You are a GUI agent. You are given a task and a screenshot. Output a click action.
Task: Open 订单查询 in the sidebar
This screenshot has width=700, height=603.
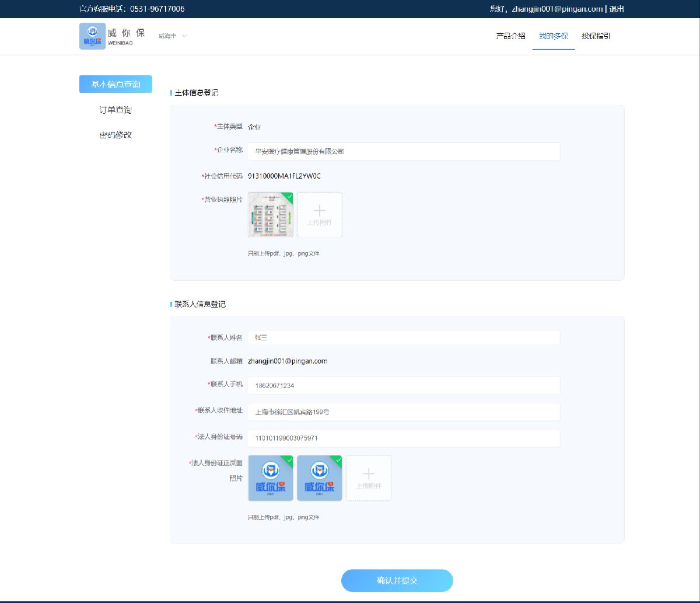(116, 110)
